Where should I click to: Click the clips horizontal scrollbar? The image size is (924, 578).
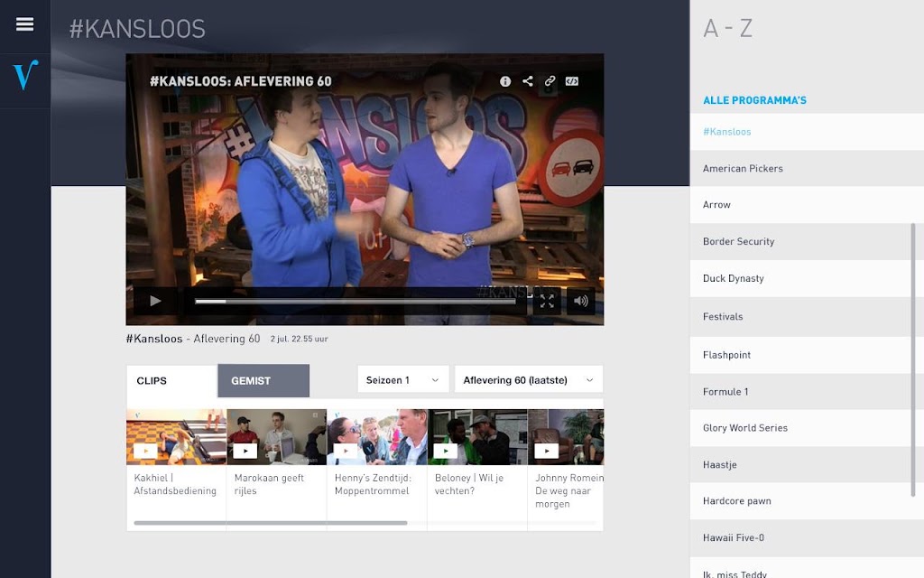coord(271,523)
